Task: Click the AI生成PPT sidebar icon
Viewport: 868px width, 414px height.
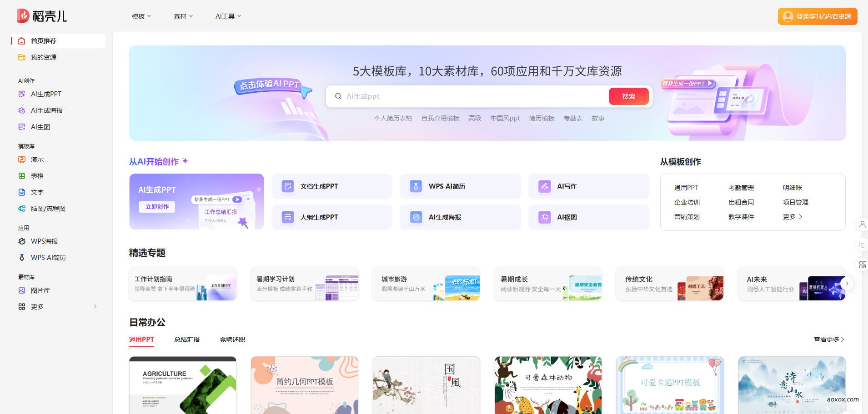Action: (x=22, y=94)
